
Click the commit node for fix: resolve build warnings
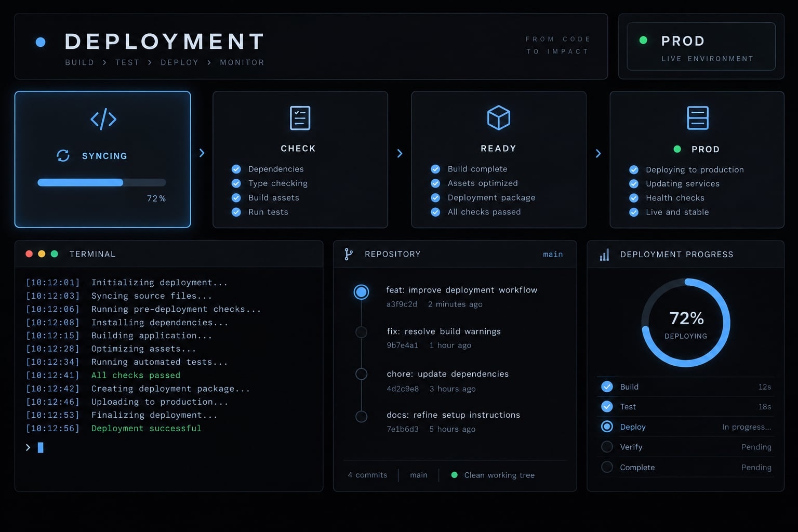pyautogui.click(x=361, y=332)
